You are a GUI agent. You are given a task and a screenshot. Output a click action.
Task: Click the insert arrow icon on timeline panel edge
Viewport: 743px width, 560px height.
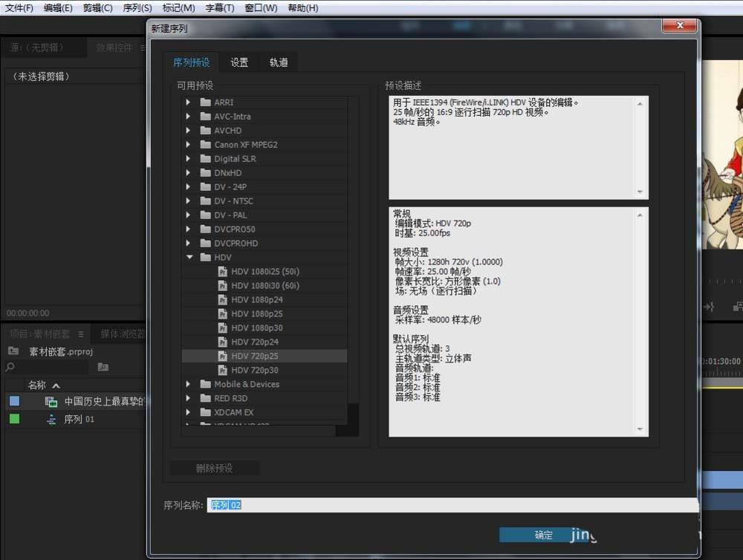[709, 307]
